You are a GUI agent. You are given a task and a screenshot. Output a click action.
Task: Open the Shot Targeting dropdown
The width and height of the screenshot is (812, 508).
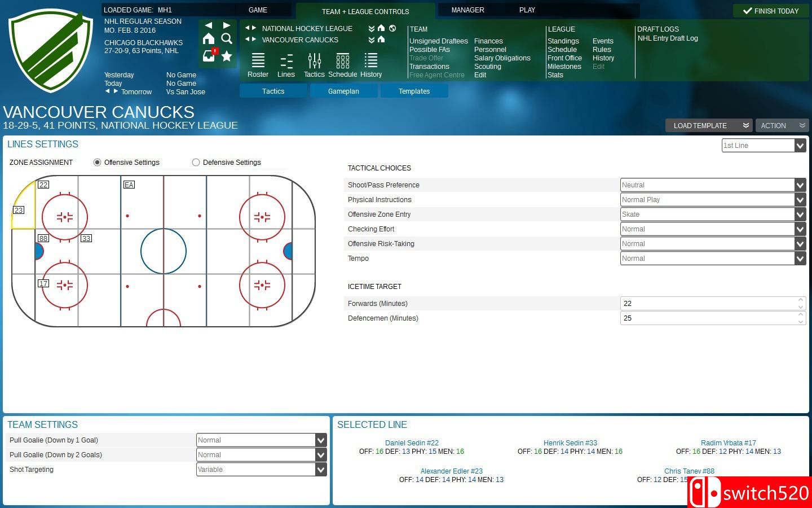coord(320,470)
